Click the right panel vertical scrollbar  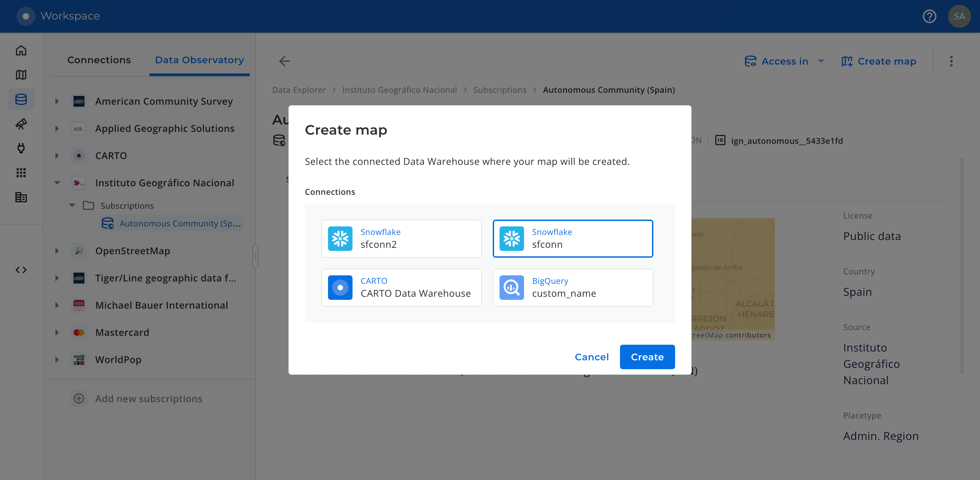962,266
